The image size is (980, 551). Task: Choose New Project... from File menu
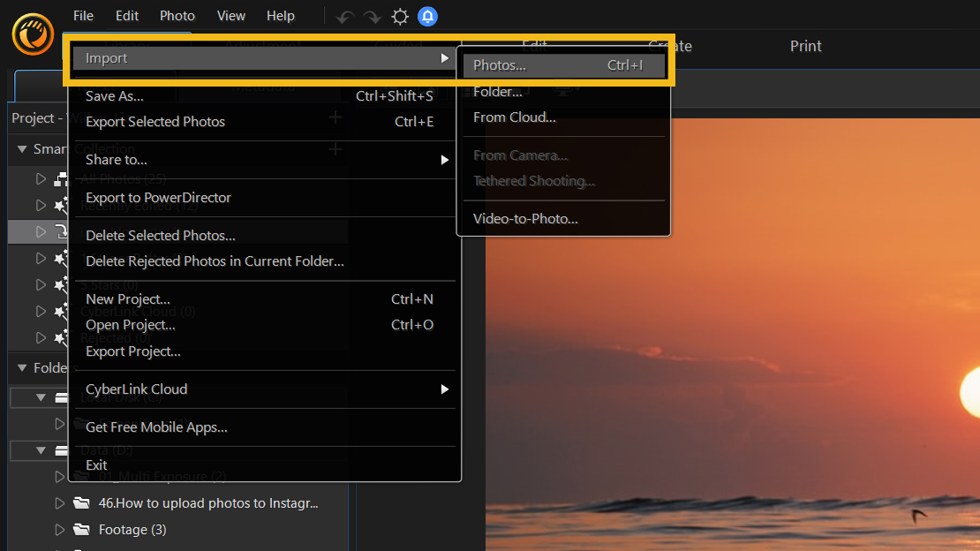point(265,299)
